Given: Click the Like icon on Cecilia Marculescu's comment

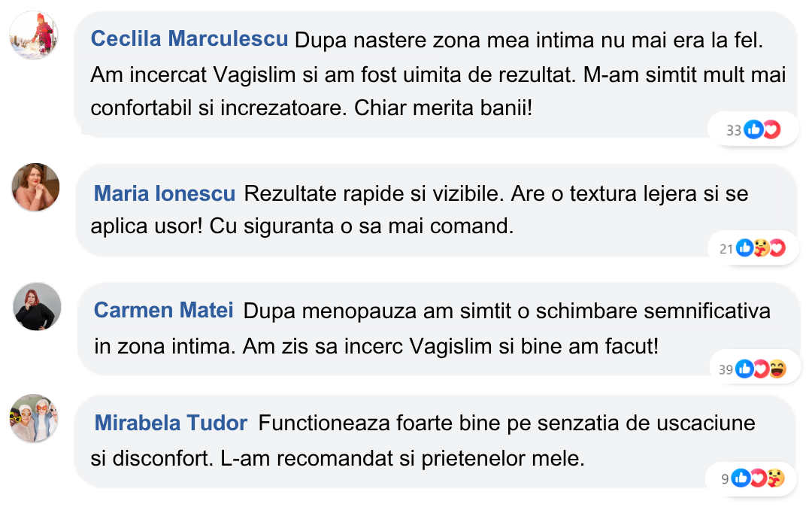Looking at the screenshot, I should (753, 130).
